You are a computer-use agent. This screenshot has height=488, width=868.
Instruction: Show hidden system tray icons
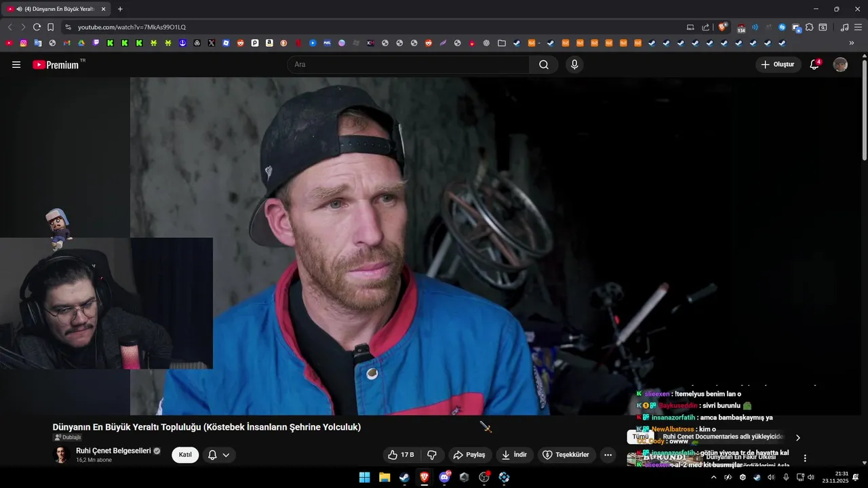pyautogui.click(x=713, y=477)
